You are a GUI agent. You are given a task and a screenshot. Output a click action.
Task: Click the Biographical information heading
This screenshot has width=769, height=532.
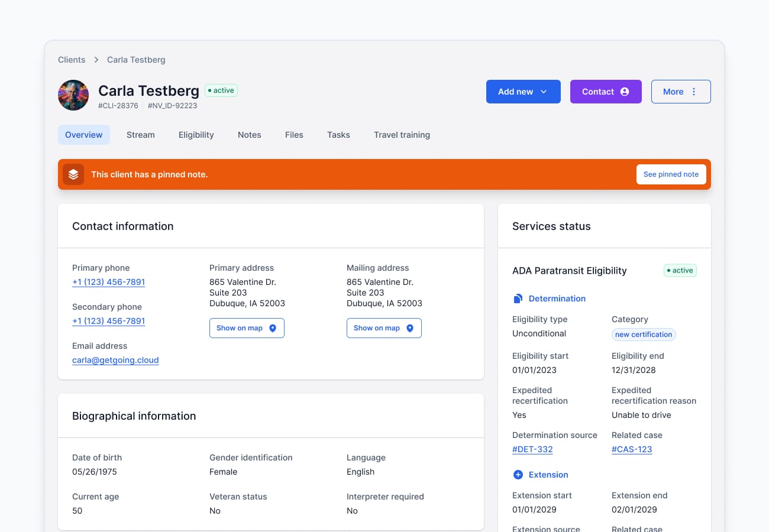click(x=134, y=416)
